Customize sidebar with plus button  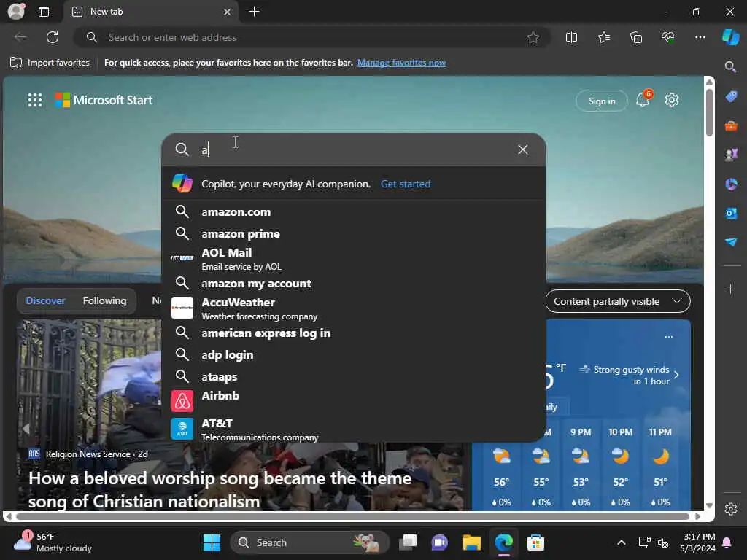pyautogui.click(x=731, y=289)
